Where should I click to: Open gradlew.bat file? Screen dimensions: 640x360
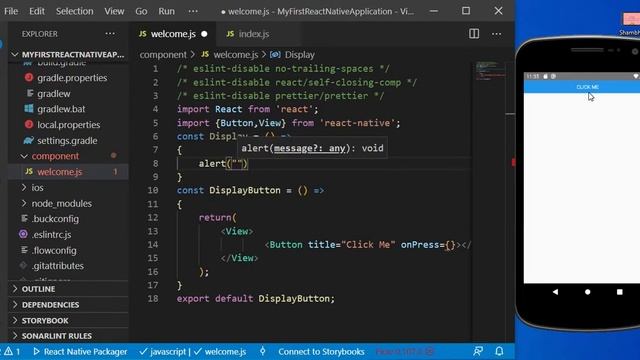coord(61,109)
